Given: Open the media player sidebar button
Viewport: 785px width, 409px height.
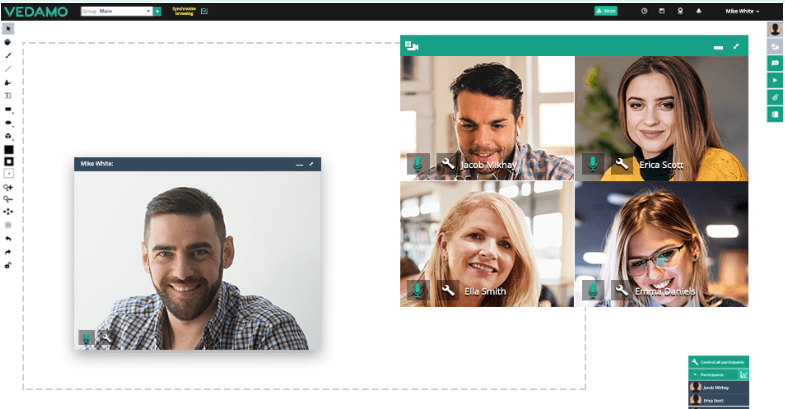Looking at the screenshot, I should [775, 80].
